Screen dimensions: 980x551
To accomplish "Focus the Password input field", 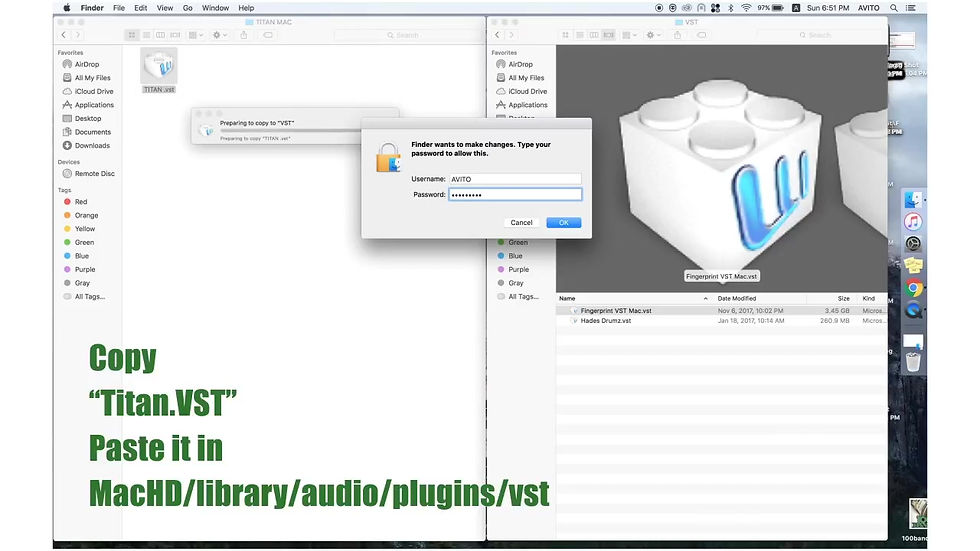I will click(515, 194).
